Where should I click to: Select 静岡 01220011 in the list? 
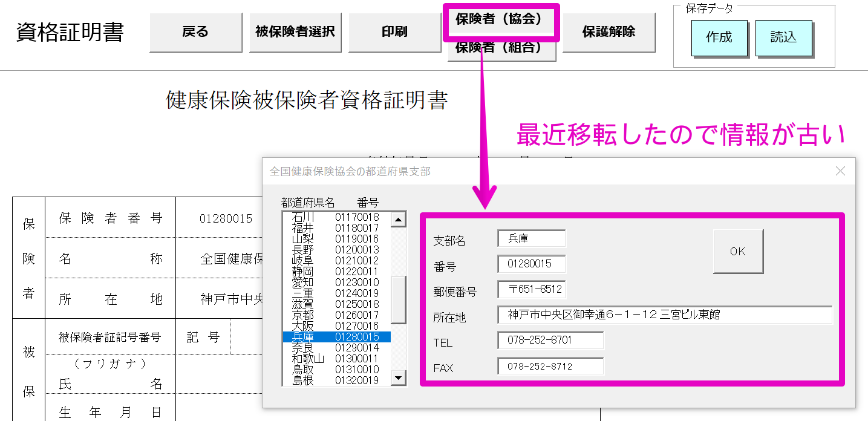point(336,271)
